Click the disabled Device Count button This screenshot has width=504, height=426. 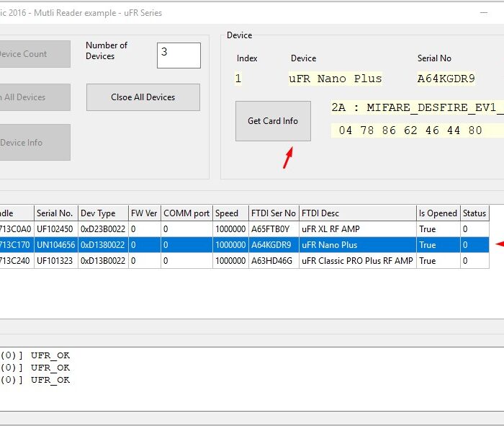35,54
